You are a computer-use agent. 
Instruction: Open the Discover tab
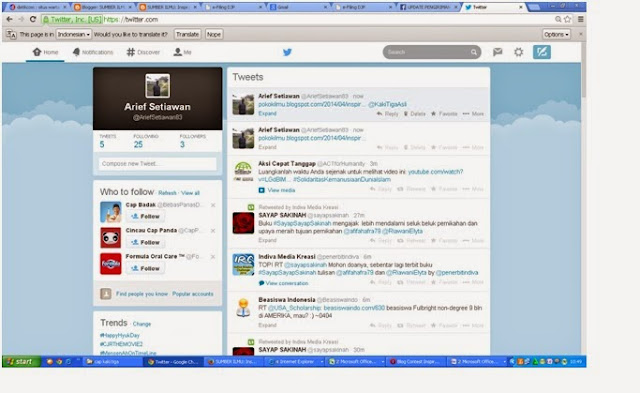(143, 52)
